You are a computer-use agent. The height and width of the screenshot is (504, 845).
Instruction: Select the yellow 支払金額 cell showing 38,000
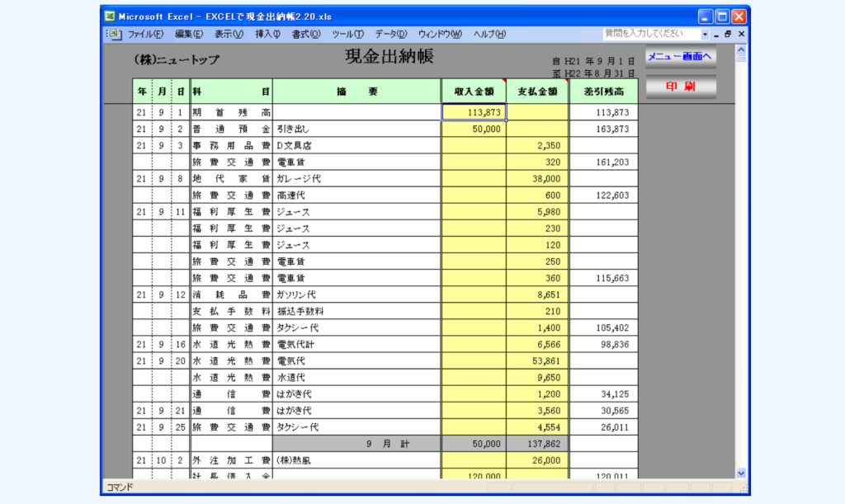pyautogui.click(x=536, y=178)
